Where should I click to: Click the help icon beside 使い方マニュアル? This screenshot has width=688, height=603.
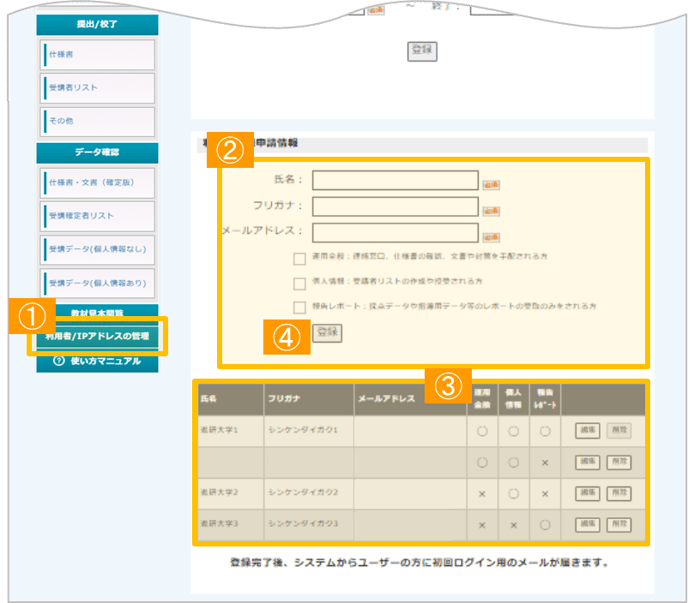pyautogui.click(x=58, y=361)
